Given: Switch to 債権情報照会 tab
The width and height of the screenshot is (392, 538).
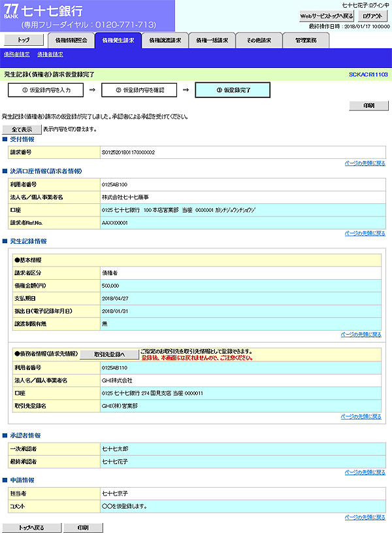Looking at the screenshot, I should (x=71, y=41).
